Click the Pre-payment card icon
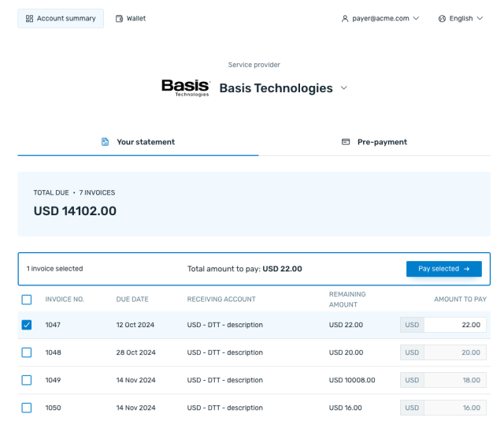504x421 pixels. (346, 142)
